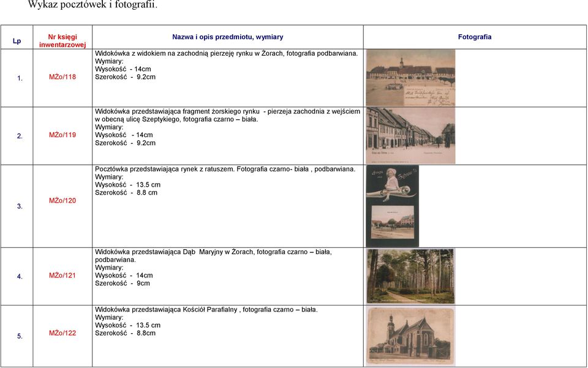Screen dimensions: 588x368
Task: Click the 'Nazwa i opis przedmiotu, wymiary' header
Action: tap(228, 37)
